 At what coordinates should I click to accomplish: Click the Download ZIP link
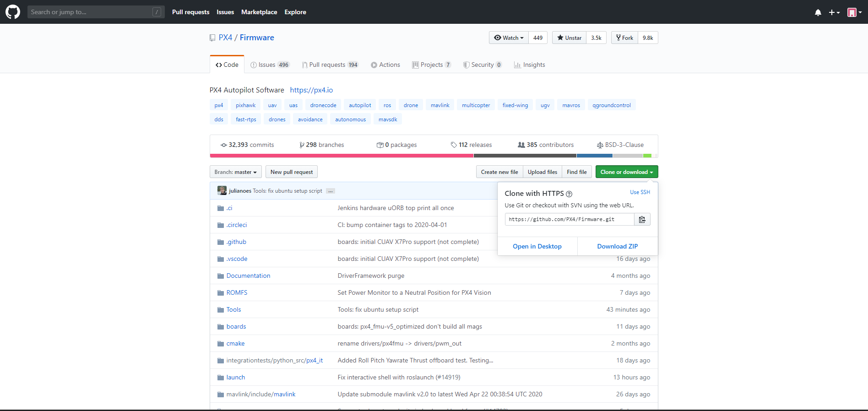[x=617, y=246]
